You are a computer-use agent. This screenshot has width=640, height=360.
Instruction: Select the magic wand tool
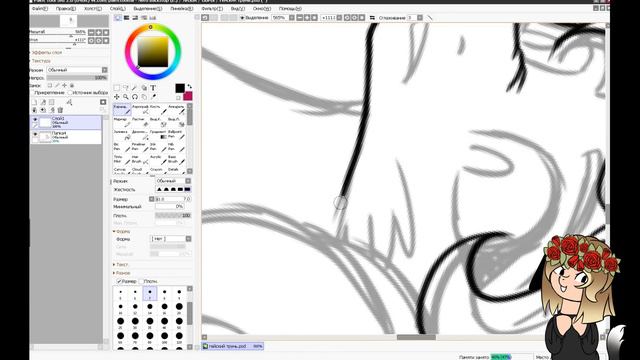[x=135, y=88]
